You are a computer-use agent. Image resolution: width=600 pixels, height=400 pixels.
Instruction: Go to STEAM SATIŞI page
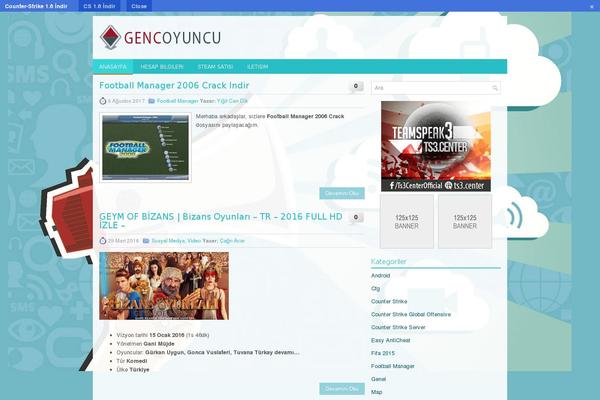215,67
